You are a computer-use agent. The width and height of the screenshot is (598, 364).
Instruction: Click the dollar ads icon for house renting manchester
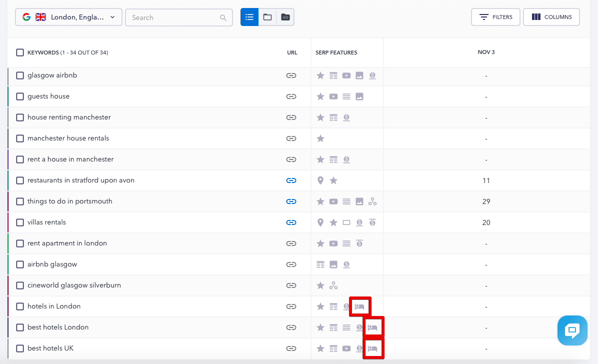[x=346, y=117]
